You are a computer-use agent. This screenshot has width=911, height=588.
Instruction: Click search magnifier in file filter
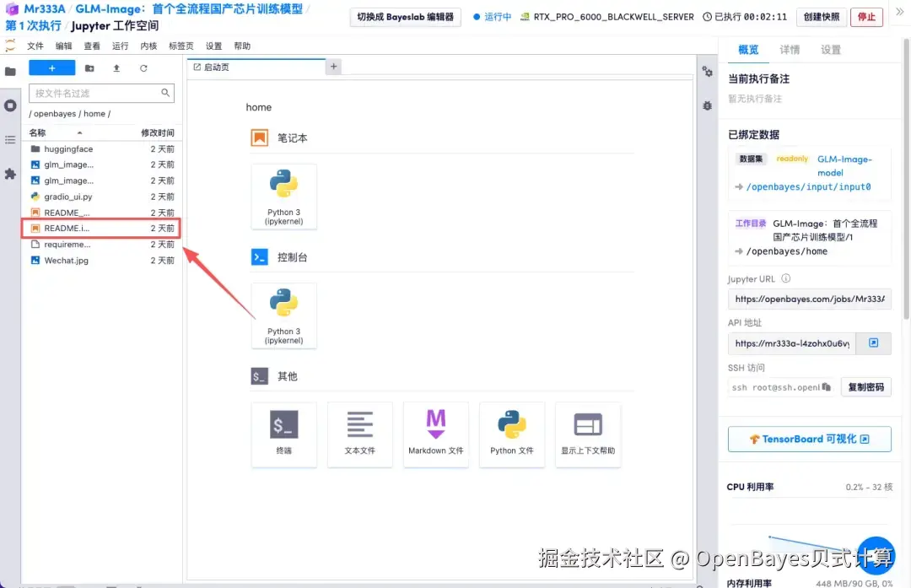[165, 93]
